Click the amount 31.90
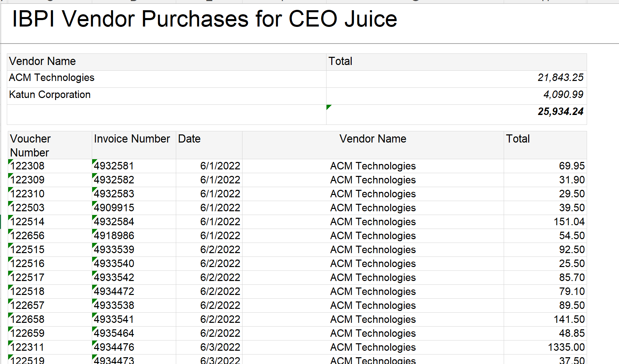The image size is (619, 364). pyautogui.click(x=572, y=180)
